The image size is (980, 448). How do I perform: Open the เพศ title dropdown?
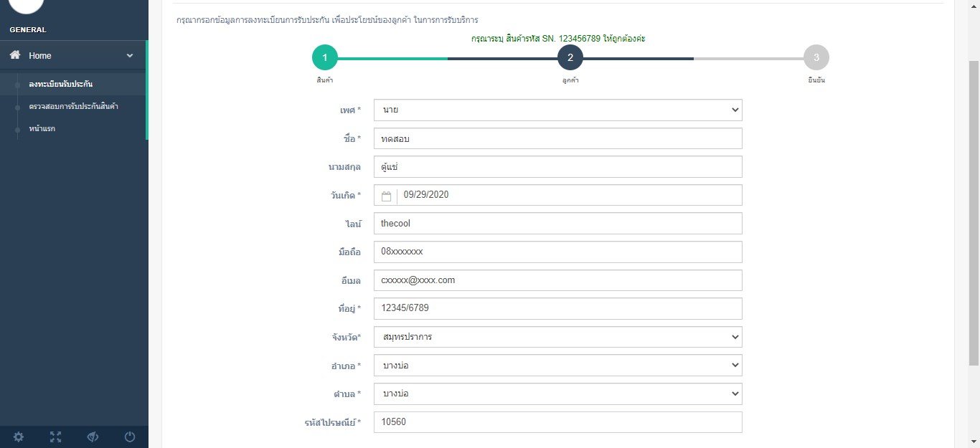pos(558,110)
